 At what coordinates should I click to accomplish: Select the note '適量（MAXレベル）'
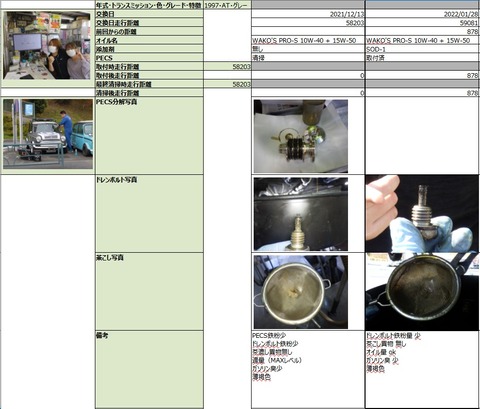point(277,360)
